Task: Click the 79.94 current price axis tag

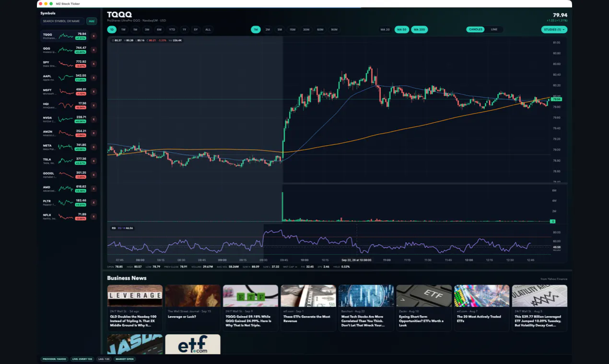Action: [557, 99]
